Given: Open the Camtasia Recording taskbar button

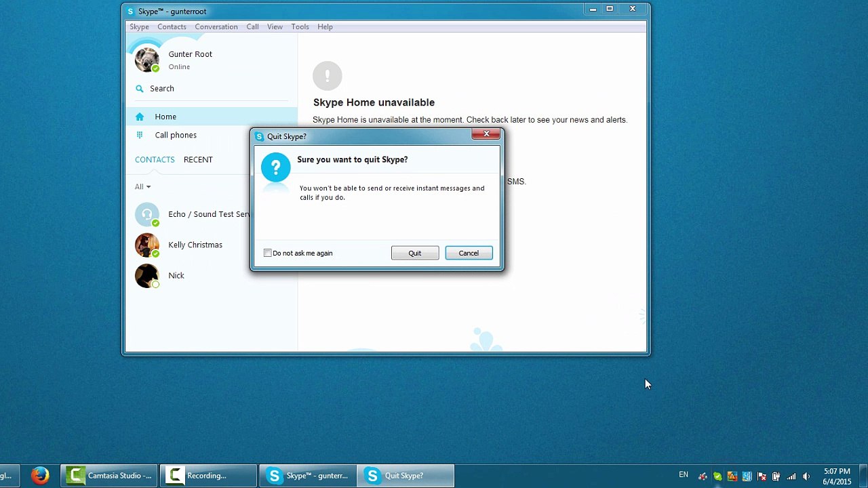Looking at the screenshot, I should [208, 475].
